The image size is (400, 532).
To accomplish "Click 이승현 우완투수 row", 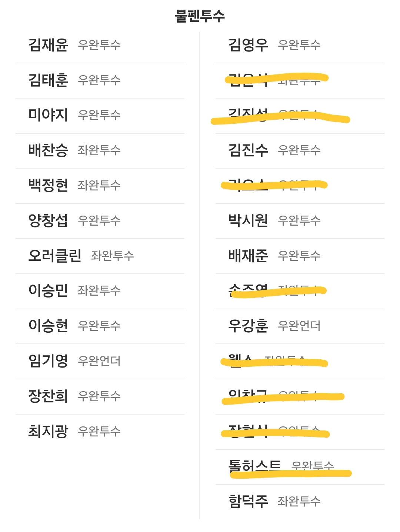I will (100, 326).
